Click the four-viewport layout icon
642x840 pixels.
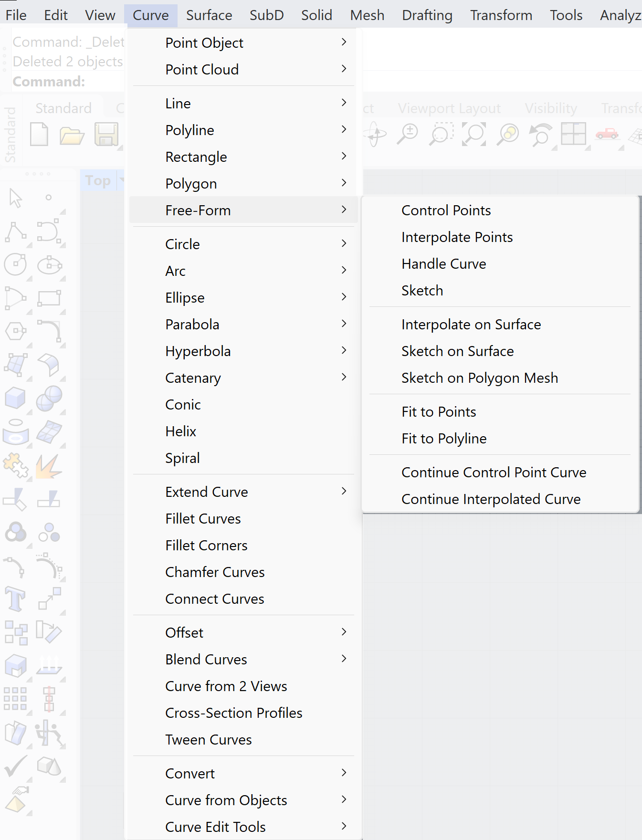573,134
